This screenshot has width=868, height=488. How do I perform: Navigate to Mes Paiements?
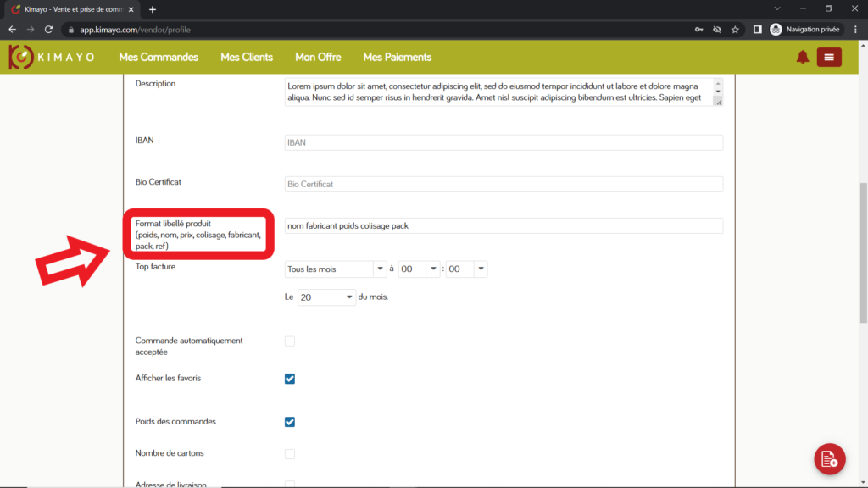397,57
